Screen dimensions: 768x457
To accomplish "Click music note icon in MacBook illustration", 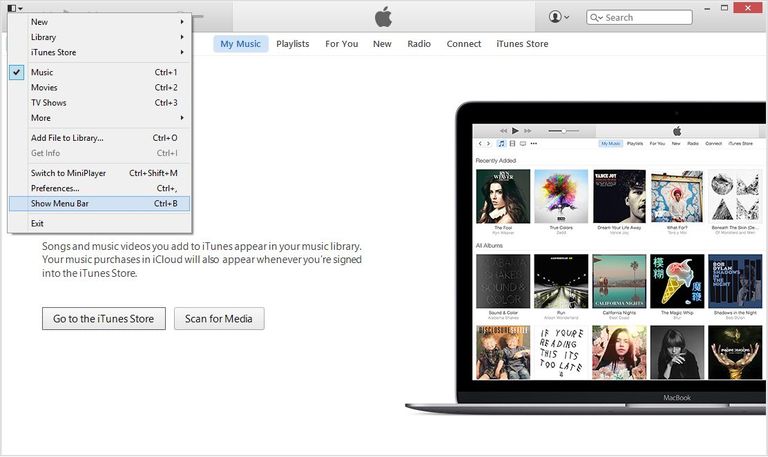I will 501,144.
